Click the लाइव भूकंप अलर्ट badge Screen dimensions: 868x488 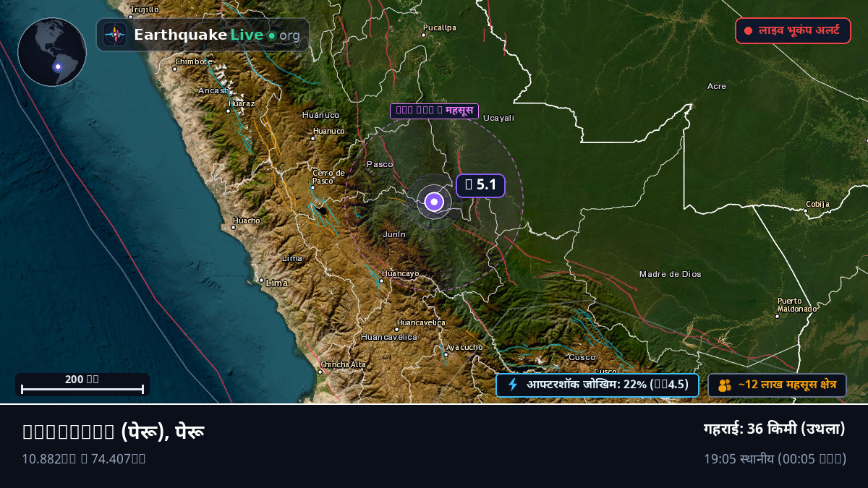tap(793, 30)
